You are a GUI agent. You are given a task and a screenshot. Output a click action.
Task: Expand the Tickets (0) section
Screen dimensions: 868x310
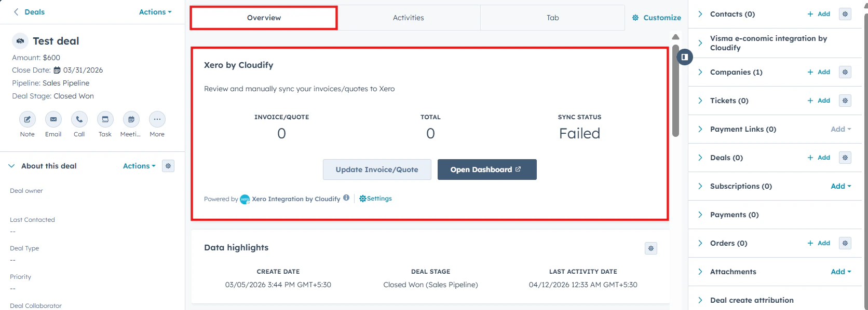point(700,101)
